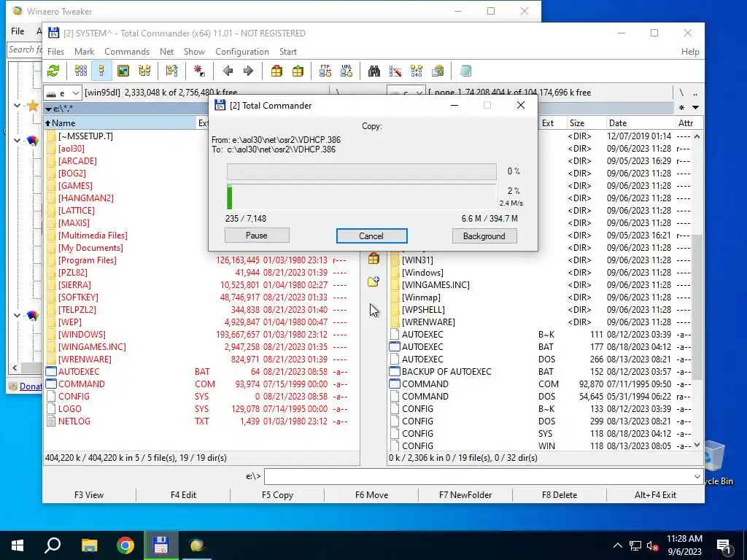Cancel the copy operation
This screenshot has width=747, height=560.
(371, 236)
